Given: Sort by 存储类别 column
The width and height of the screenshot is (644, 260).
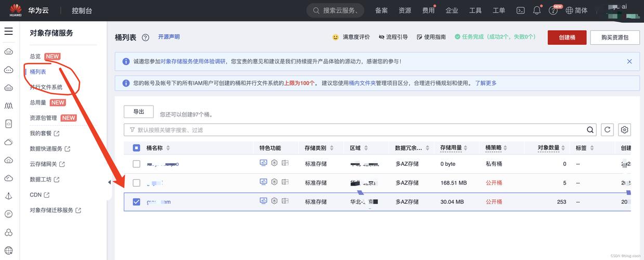Looking at the screenshot, I should (x=332, y=148).
